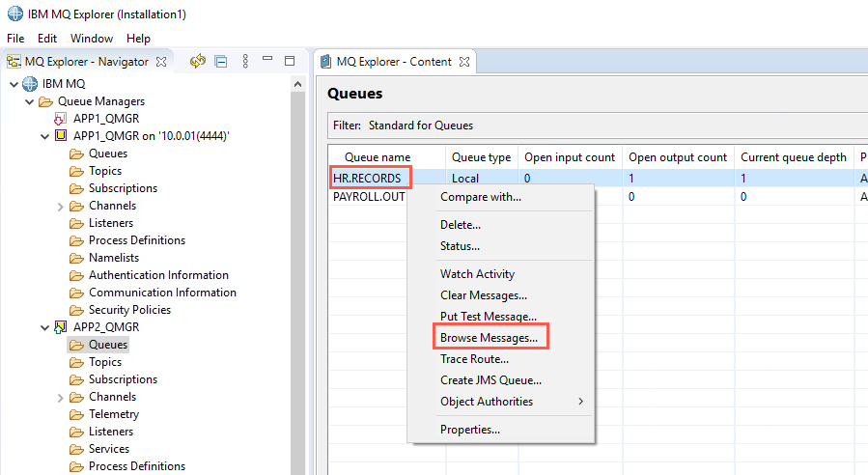The image size is (868, 475).
Task: Sort by Open input count column header
Action: coord(571,157)
